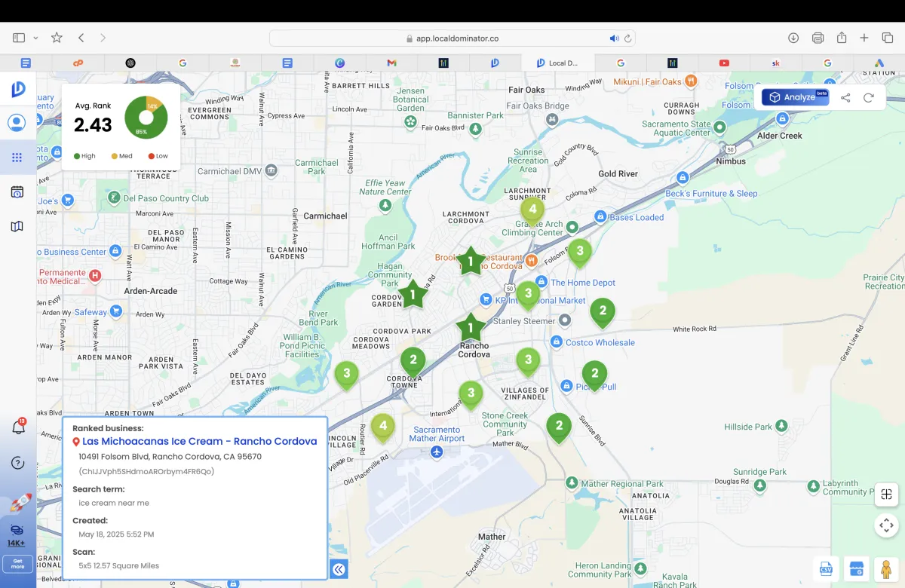Open notifications bell with red badge
905x588 pixels.
click(18, 427)
